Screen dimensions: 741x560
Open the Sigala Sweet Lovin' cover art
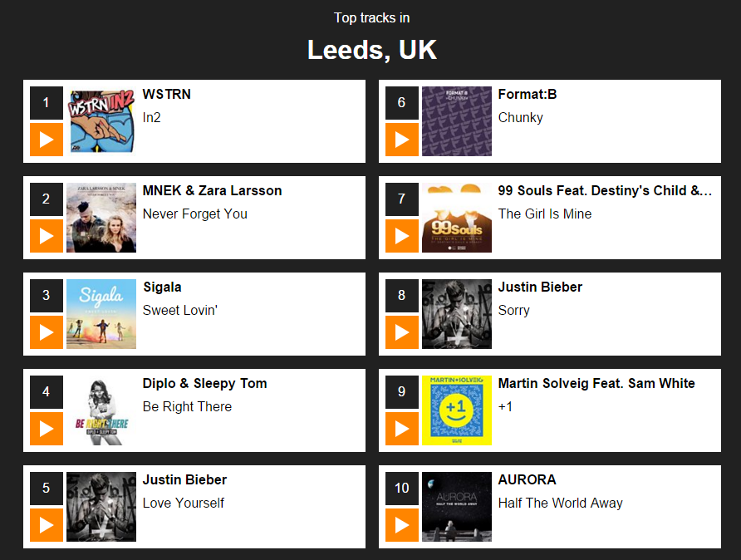101,314
